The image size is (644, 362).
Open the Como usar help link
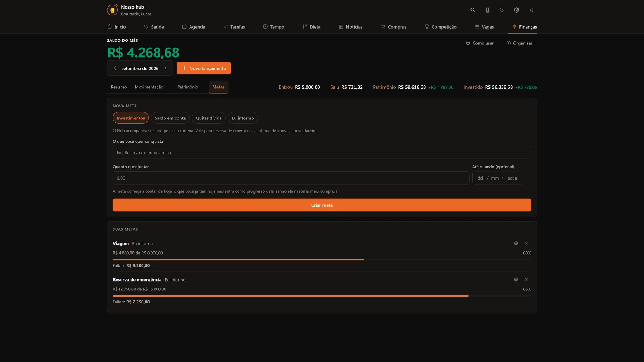click(479, 43)
